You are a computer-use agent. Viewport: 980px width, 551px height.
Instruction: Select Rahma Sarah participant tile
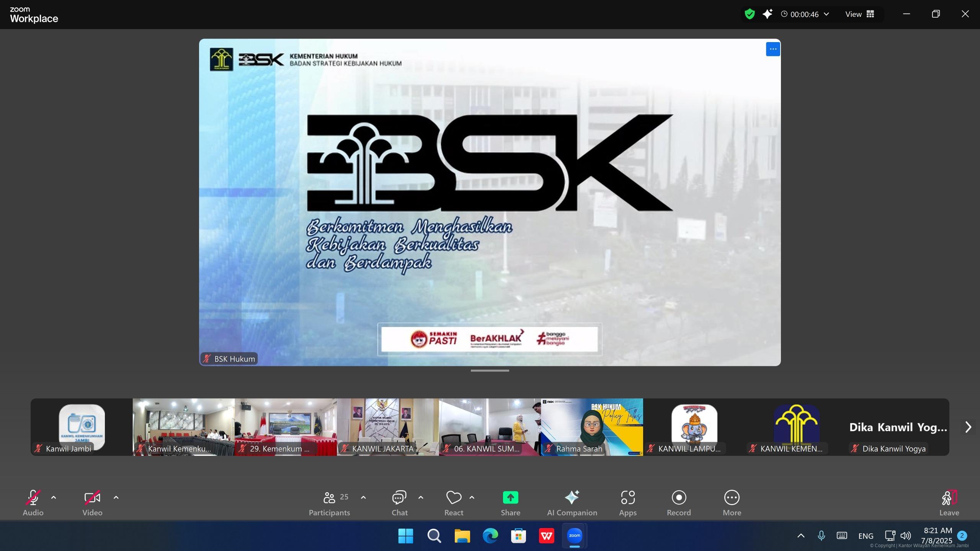click(592, 427)
